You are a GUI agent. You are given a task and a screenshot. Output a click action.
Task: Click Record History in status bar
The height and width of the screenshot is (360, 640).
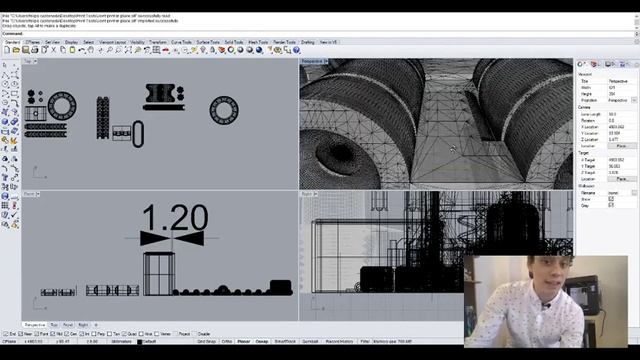(x=339, y=341)
